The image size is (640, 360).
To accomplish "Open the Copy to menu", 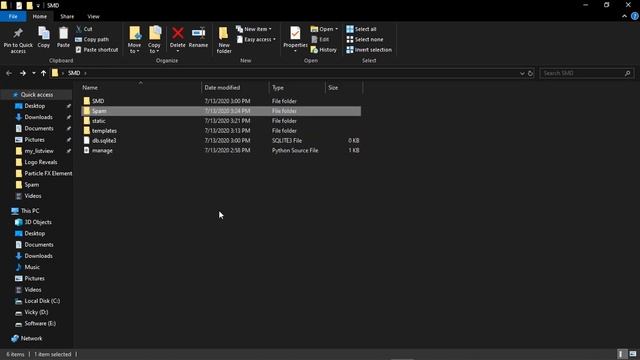I will tap(154, 40).
